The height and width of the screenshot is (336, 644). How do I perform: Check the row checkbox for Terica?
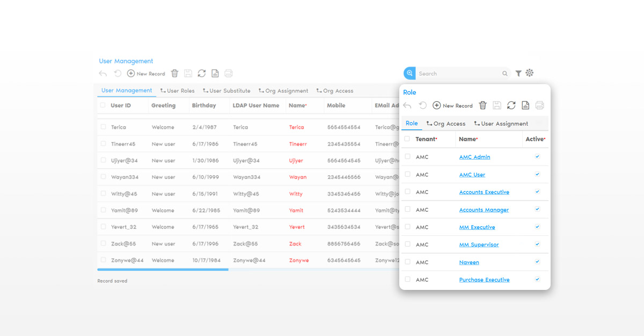[103, 127]
